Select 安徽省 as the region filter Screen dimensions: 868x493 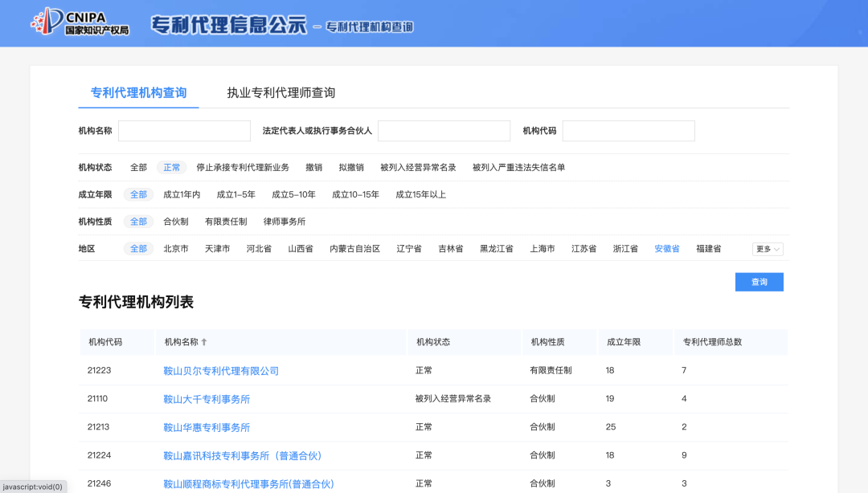tap(666, 249)
